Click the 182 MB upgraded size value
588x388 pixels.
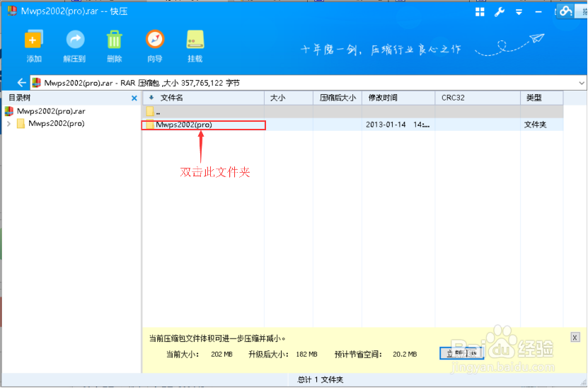[306, 354]
